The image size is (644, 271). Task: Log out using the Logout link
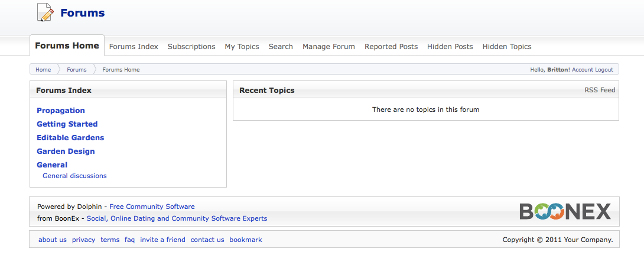[x=604, y=70]
